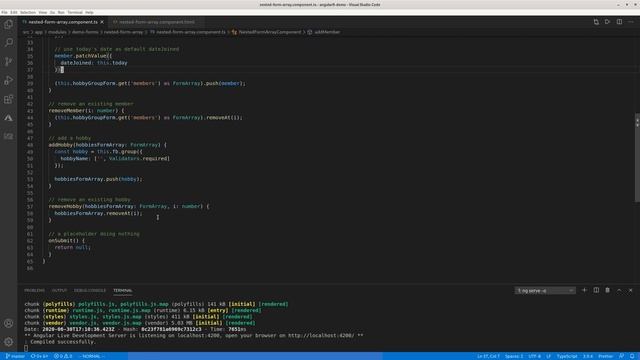This screenshot has width=640, height=360.
Task: Click the second icon in the editor title toolbar
Action: [x=607, y=22]
